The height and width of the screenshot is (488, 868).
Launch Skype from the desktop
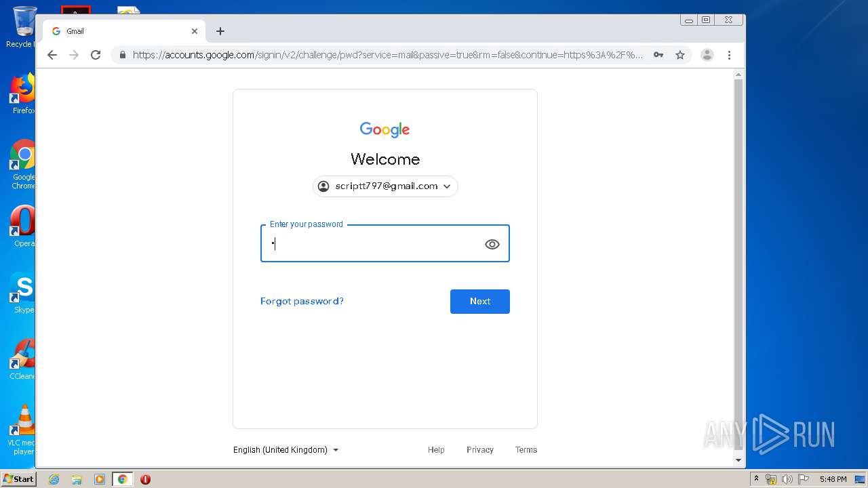22,293
